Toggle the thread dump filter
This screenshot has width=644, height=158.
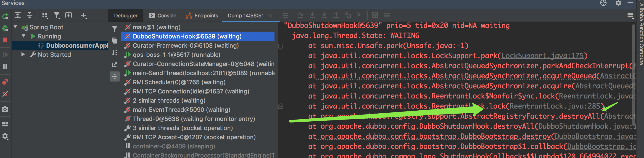[115, 29]
